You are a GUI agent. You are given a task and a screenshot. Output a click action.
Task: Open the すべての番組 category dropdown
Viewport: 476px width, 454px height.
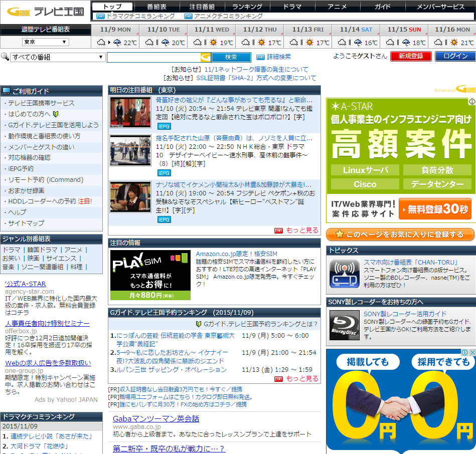point(58,57)
